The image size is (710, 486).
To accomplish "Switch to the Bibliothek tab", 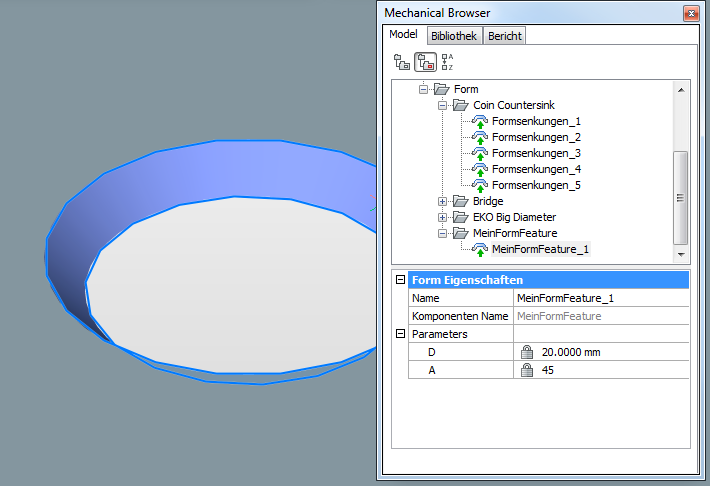I will [x=454, y=36].
